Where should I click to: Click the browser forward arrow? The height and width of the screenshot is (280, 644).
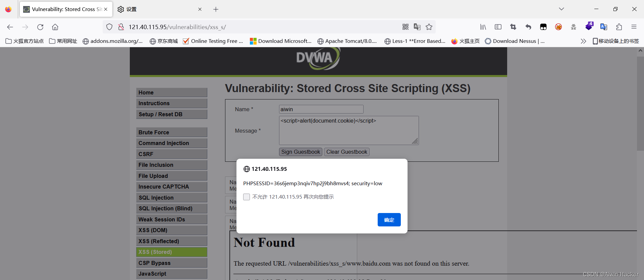pos(25,27)
